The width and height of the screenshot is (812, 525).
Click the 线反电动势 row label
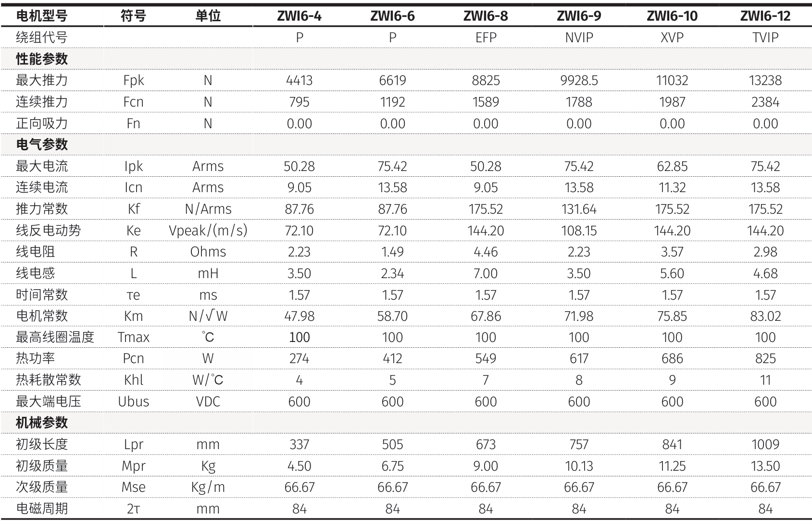48,231
